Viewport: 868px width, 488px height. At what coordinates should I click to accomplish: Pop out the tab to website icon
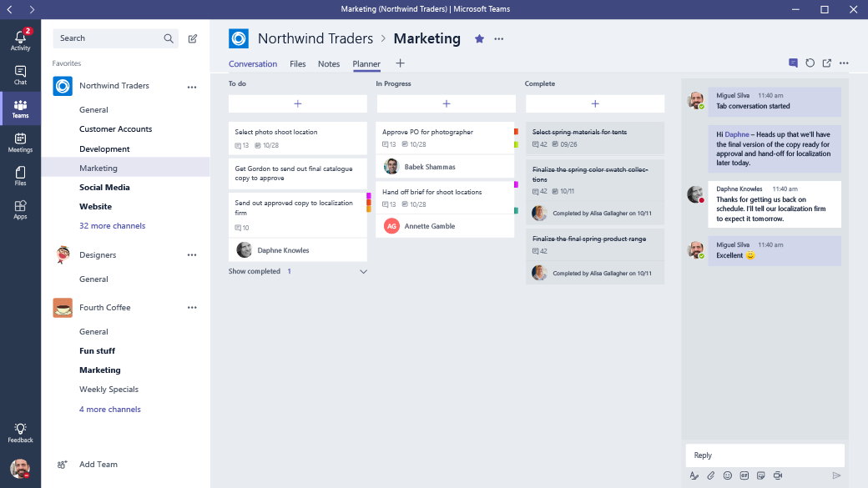click(x=826, y=63)
